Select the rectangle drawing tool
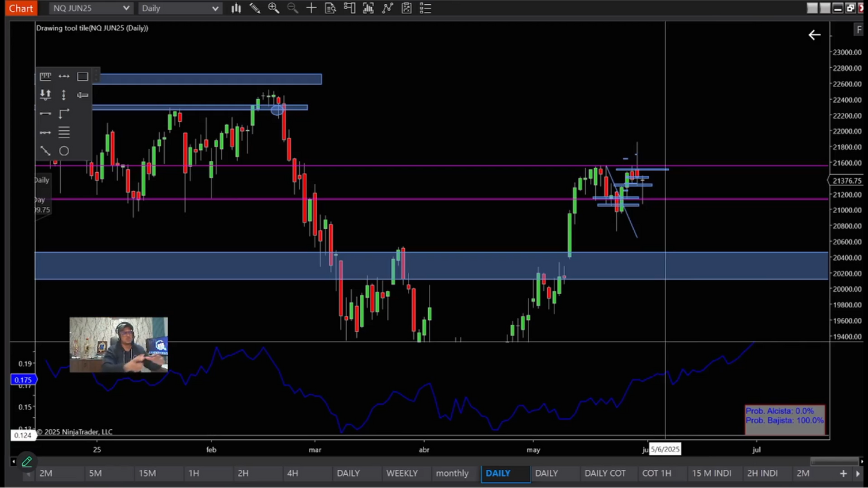868x488 pixels. tap(82, 76)
